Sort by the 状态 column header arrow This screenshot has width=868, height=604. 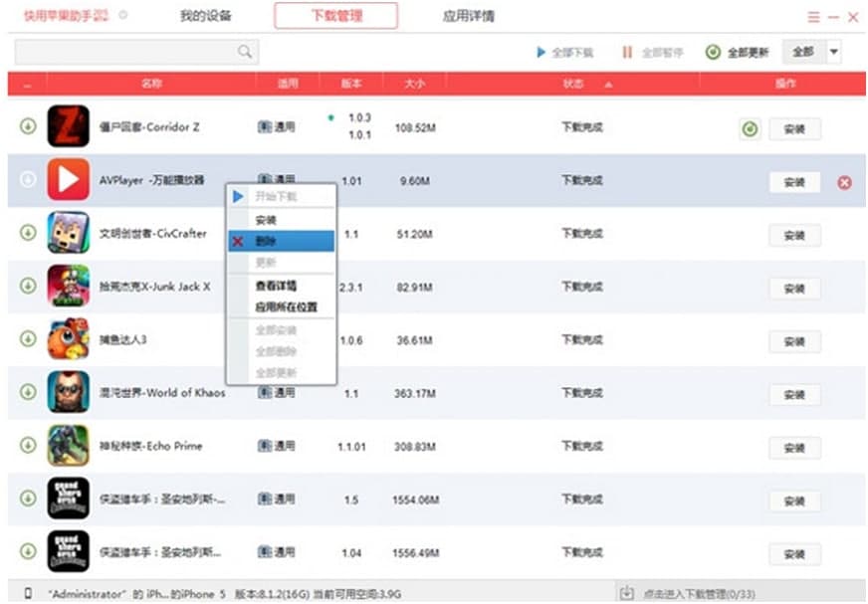608,85
